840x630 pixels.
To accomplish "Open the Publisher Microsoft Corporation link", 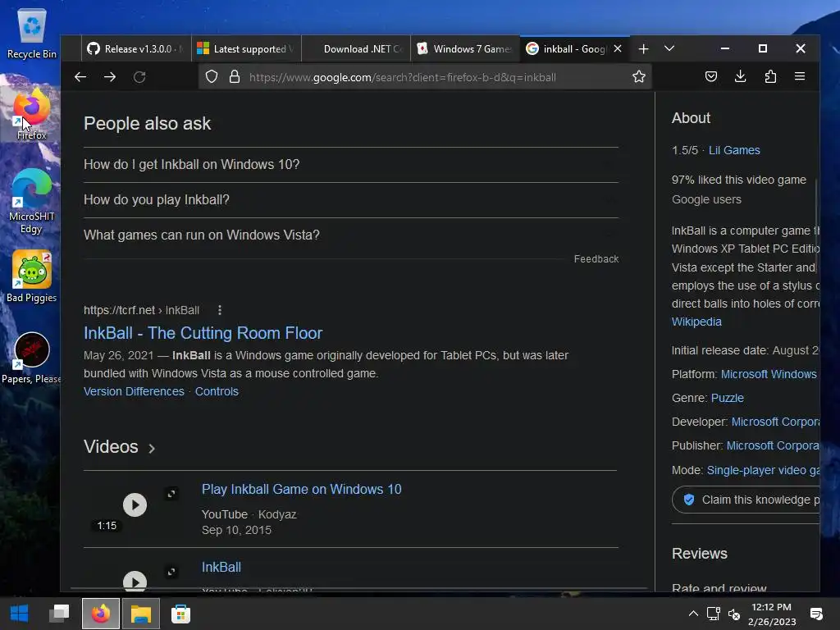I will pyautogui.click(x=773, y=445).
